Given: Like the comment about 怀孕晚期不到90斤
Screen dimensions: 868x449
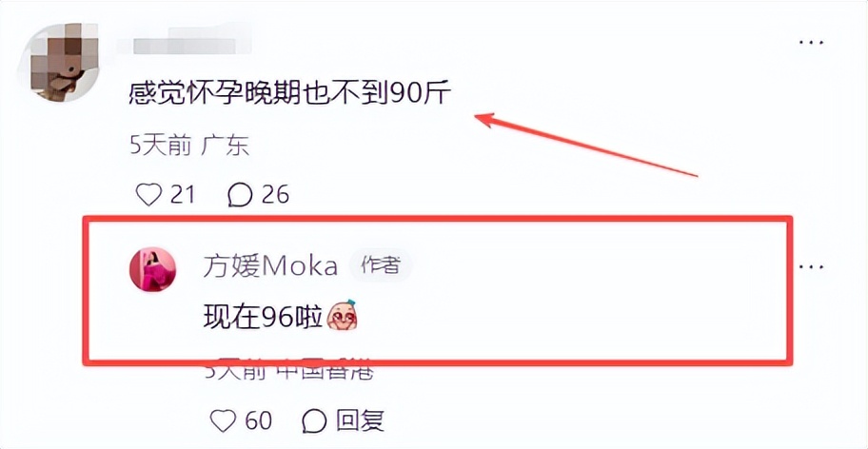Looking at the screenshot, I should [148, 194].
